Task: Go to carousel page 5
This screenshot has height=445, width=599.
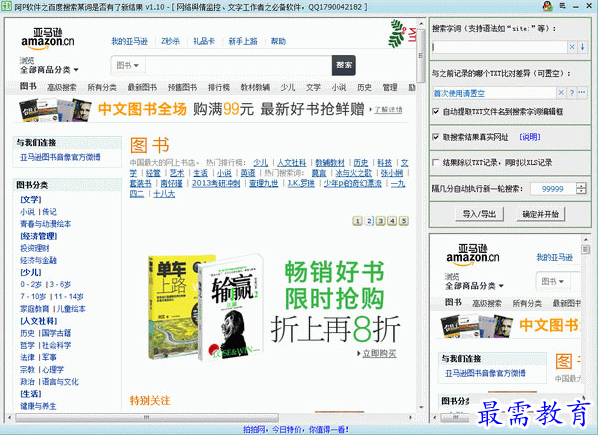Action: (403, 221)
